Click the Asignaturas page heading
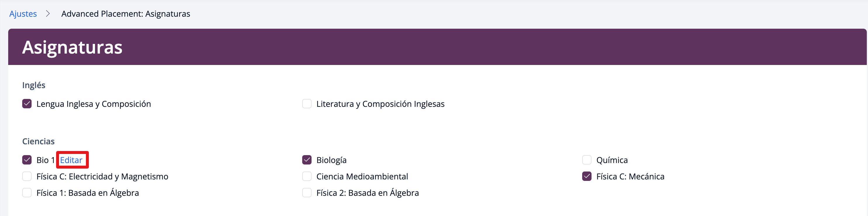Image resolution: width=868 pixels, height=216 pixels. (72, 47)
